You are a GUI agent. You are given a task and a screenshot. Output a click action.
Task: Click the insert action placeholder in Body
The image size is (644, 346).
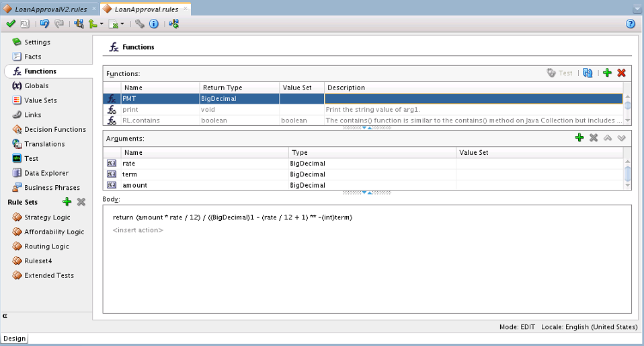tap(138, 230)
